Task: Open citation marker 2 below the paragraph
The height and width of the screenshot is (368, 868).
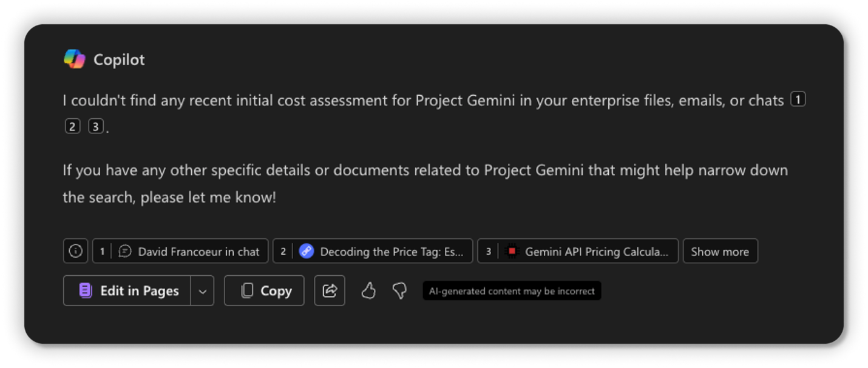Action: pyautogui.click(x=72, y=126)
